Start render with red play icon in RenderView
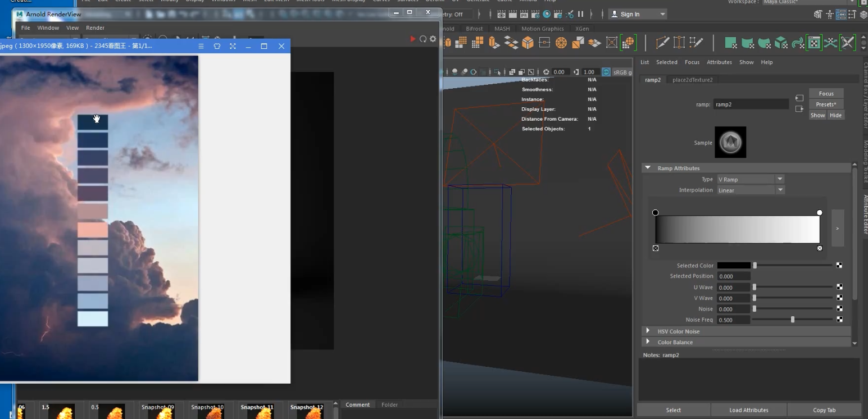The height and width of the screenshot is (419, 868). coord(413,39)
